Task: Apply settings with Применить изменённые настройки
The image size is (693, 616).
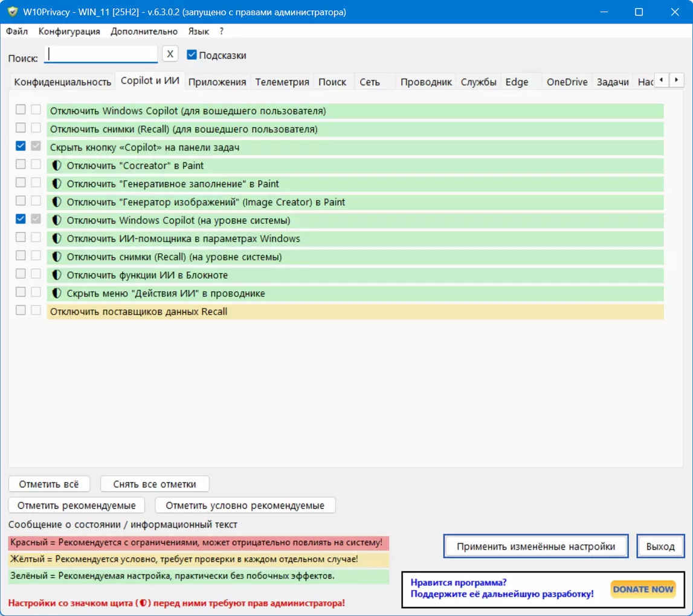Action: [536, 546]
